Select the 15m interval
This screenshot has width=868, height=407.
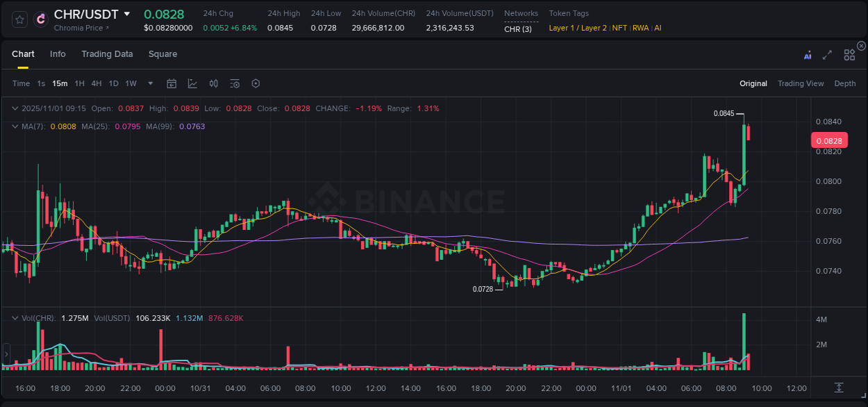click(60, 83)
